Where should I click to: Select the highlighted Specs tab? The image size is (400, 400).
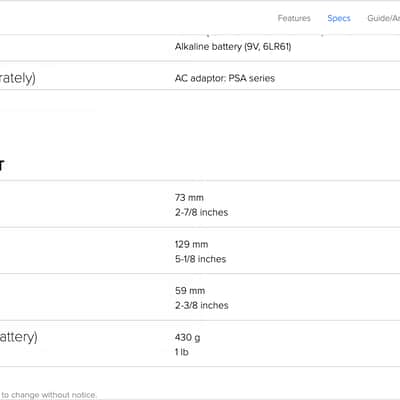point(339,18)
